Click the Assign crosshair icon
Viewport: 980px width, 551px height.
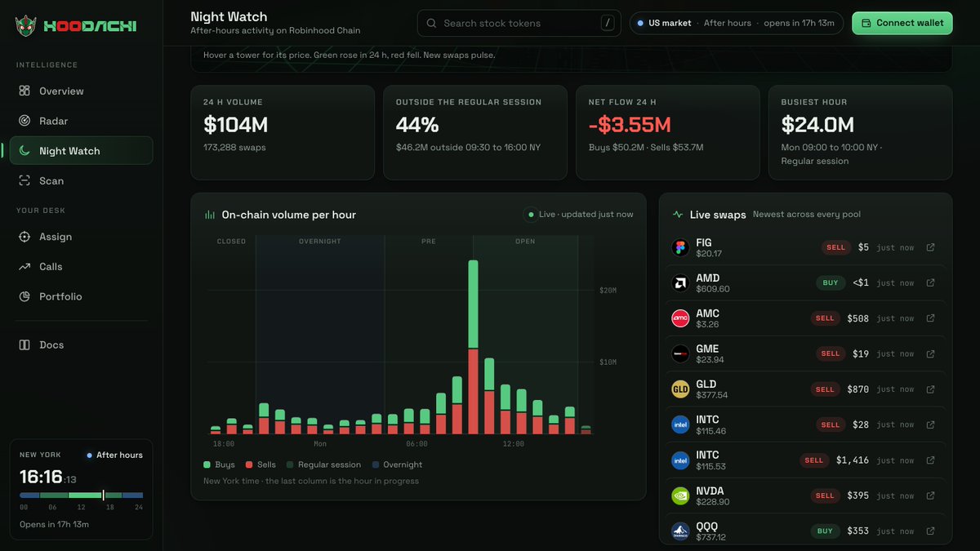click(x=24, y=237)
